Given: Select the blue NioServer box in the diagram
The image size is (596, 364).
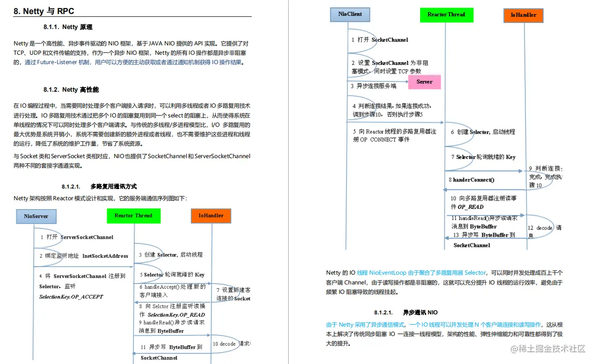Looking at the screenshot, I should tap(36, 216).
